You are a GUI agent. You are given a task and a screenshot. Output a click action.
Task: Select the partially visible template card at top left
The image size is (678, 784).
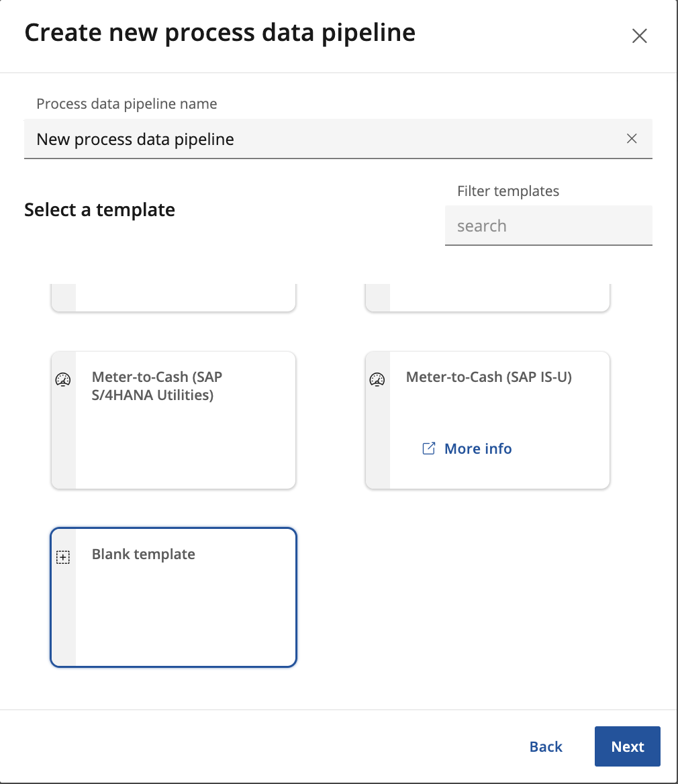[173, 298]
